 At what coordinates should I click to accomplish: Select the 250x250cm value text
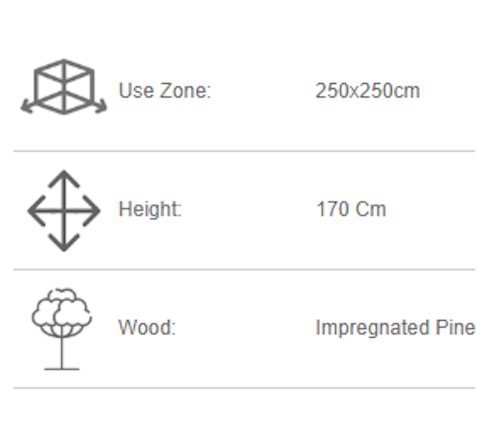(x=367, y=91)
